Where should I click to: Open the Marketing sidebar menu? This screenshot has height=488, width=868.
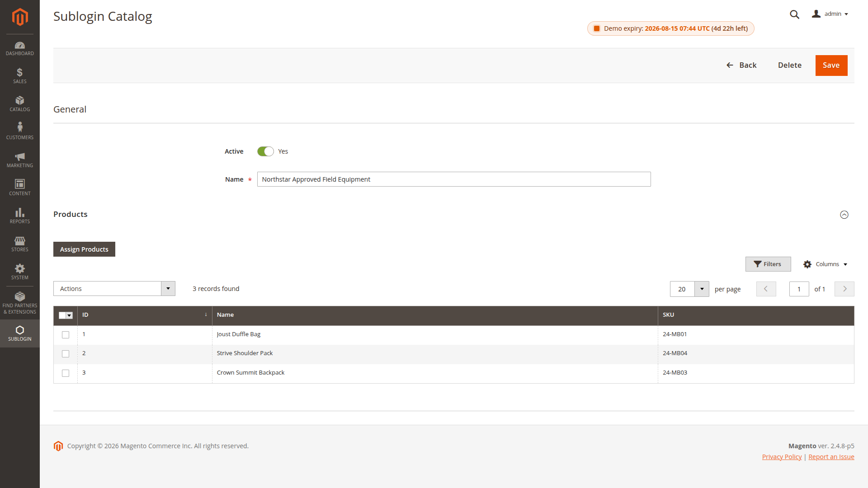pos(20,160)
